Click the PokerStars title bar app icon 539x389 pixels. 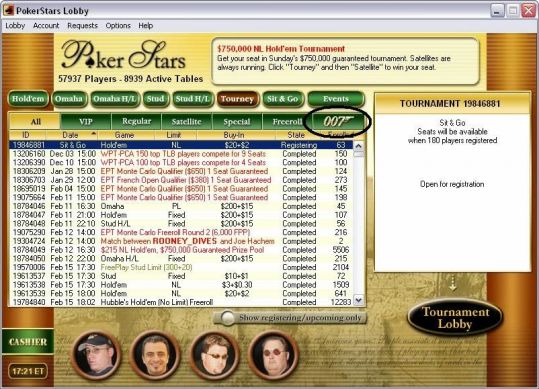coord(8,10)
